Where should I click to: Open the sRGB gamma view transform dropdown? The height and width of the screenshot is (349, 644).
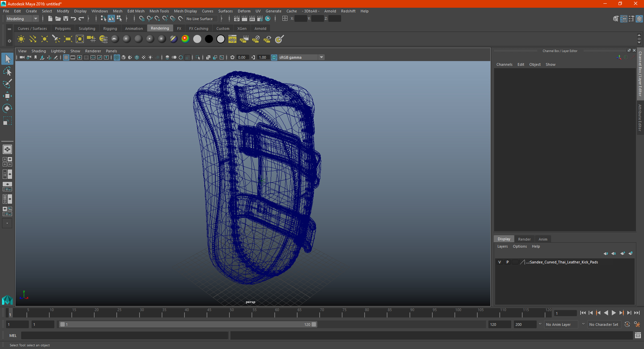click(301, 57)
